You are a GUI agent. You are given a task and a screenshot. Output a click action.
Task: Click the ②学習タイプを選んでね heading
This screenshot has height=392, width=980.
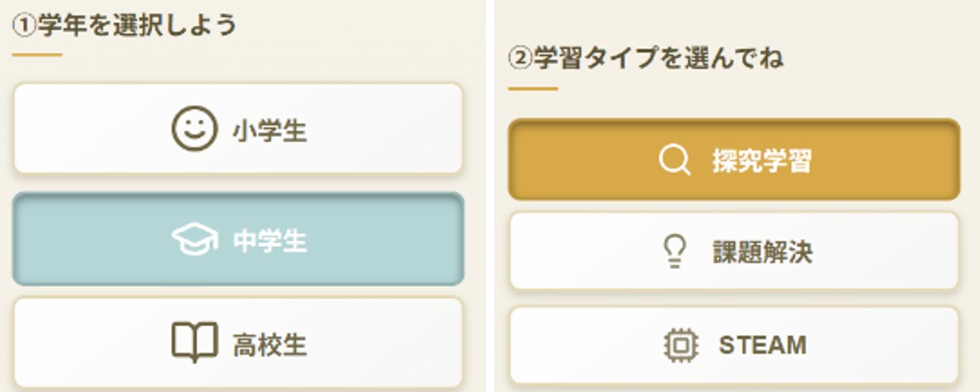tap(647, 58)
